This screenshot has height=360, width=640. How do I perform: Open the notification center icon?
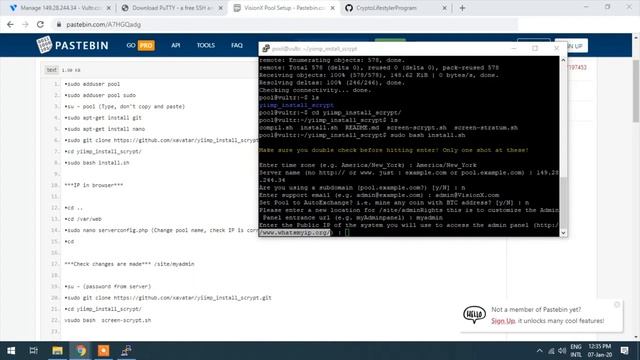624,351
